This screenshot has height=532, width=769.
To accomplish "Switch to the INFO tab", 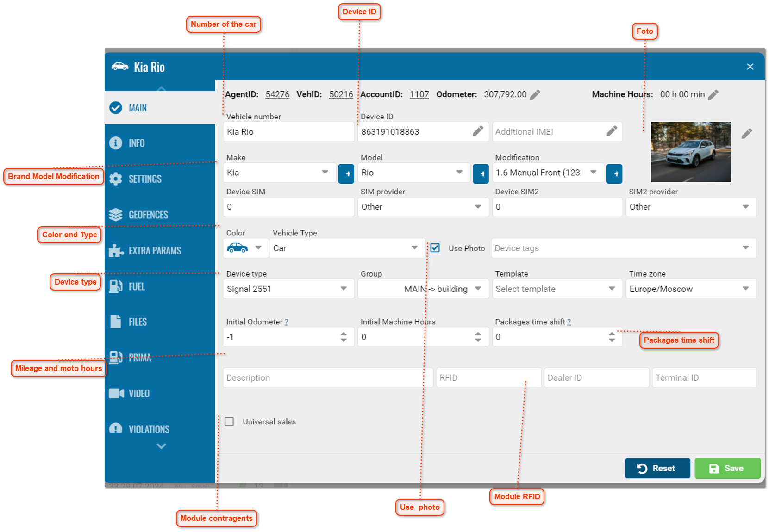I will (x=160, y=143).
